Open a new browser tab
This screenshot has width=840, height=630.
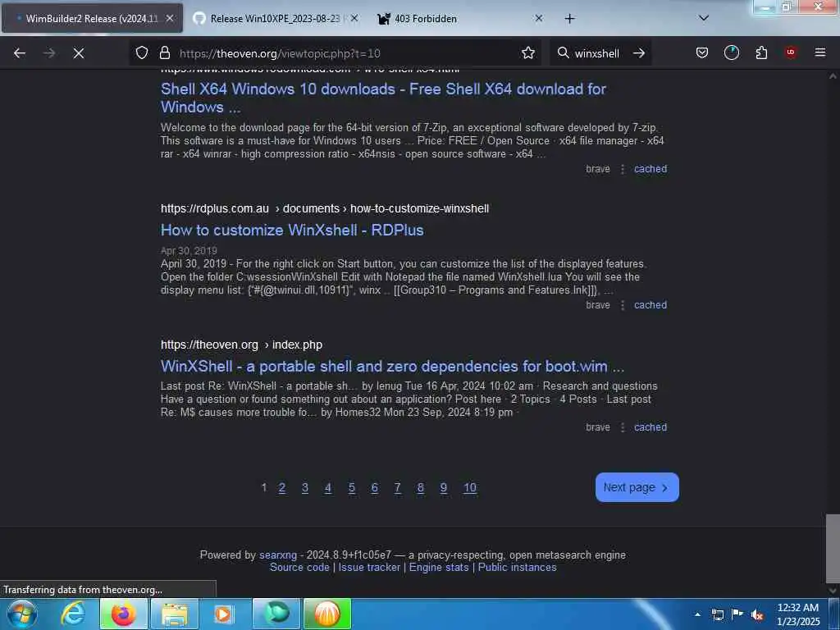pyautogui.click(x=569, y=19)
